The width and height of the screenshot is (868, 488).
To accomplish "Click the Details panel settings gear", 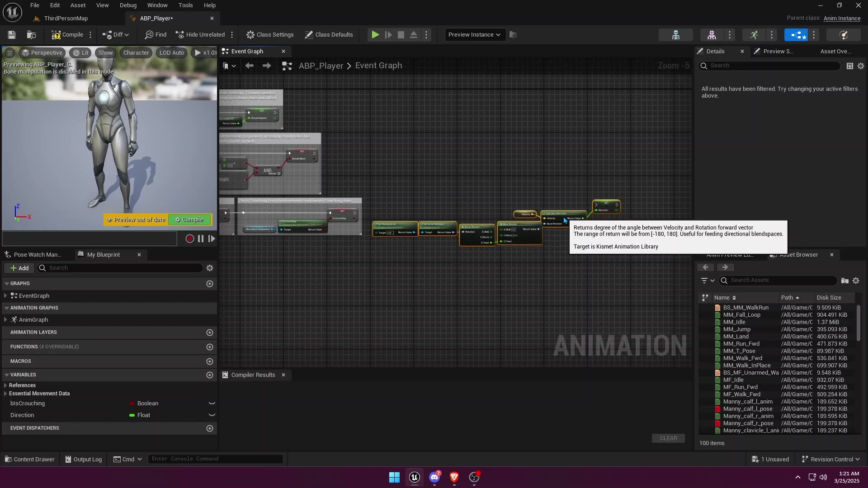I will click(860, 66).
